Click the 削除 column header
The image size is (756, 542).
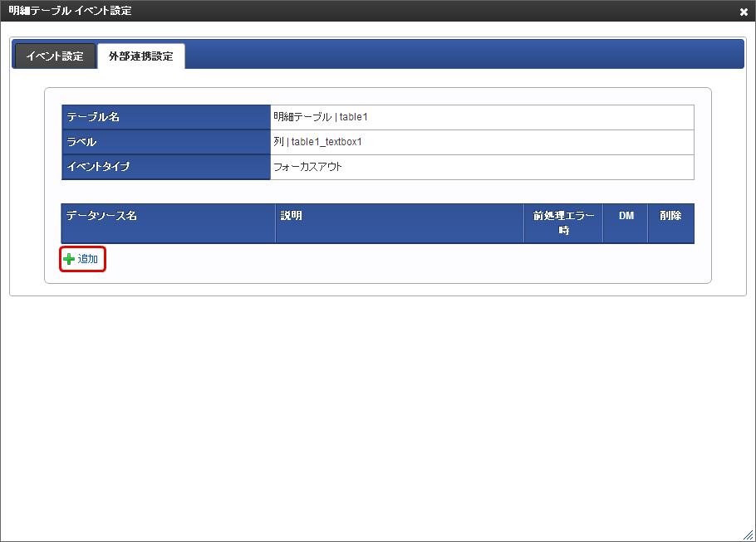click(670, 223)
